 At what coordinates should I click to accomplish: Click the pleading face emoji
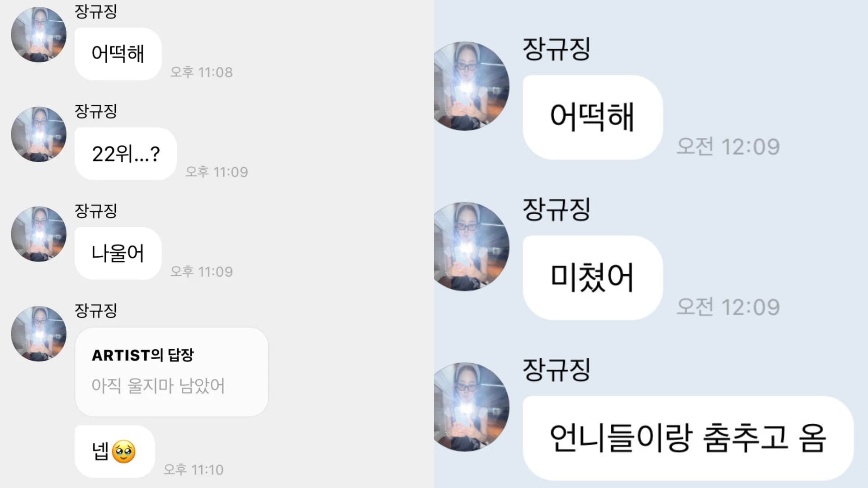tap(123, 451)
